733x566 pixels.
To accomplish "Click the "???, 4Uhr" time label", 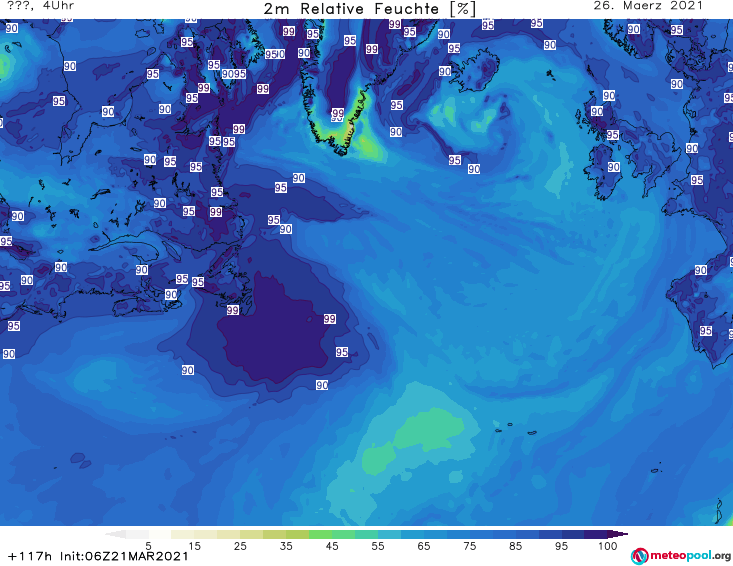I will tap(41, 6).
